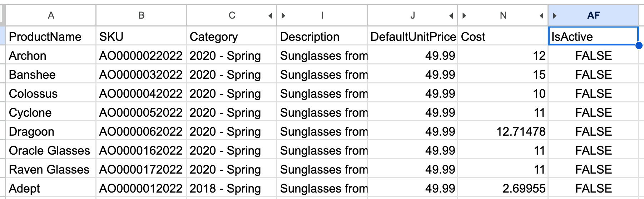Click unhide arrow in column J header
Screen dimensions: 644x199
tap(451, 16)
